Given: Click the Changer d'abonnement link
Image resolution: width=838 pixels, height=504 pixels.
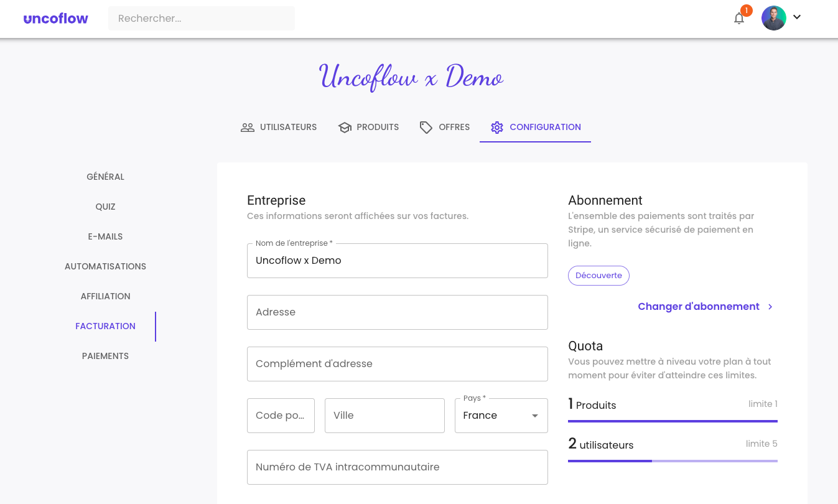Looking at the screenshot, I should click(x=699, y=306).
